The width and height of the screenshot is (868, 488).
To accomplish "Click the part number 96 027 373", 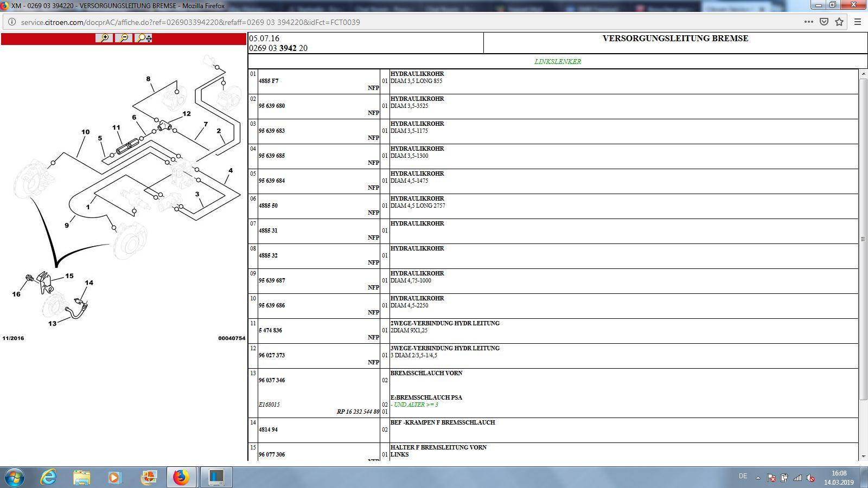I will (272, 355).
